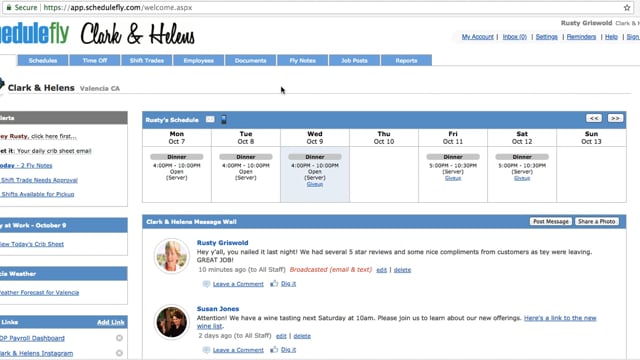The width and height of the screenshot is (640, 360).
Task: Open the Settings link in header
Action: 547,37
